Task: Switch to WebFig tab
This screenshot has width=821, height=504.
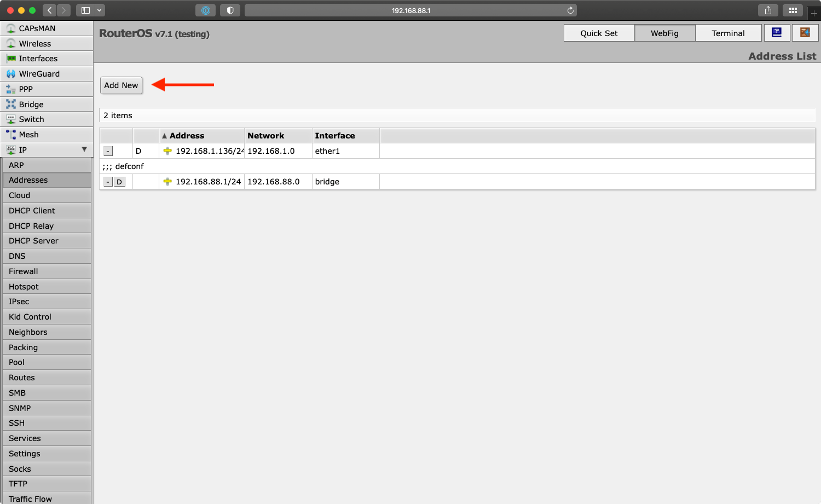Action: tap(664, 33)
